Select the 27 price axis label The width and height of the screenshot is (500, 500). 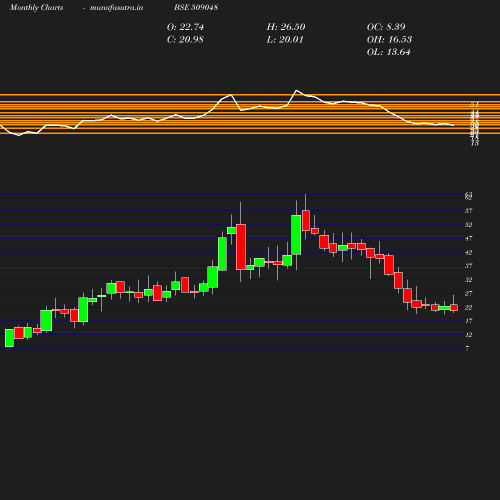click(469, 293)
